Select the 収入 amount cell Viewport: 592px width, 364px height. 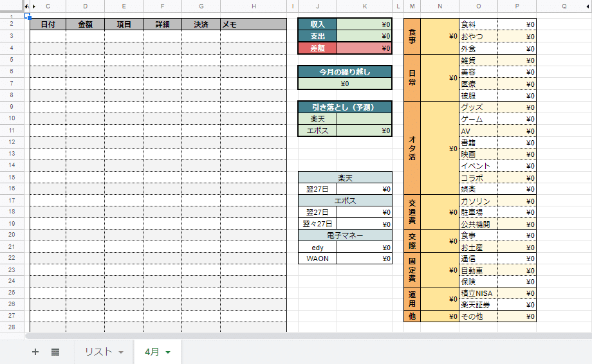click(x=364, y=24)
